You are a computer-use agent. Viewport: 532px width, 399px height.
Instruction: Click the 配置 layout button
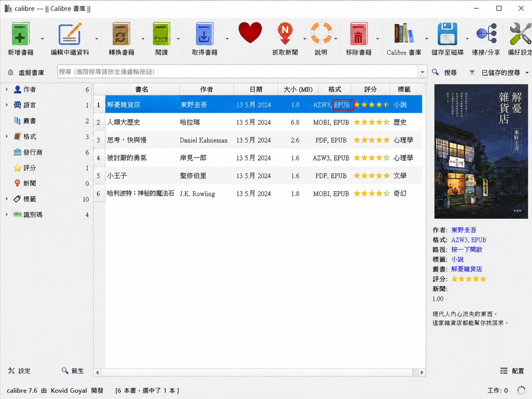pos(512,371)
